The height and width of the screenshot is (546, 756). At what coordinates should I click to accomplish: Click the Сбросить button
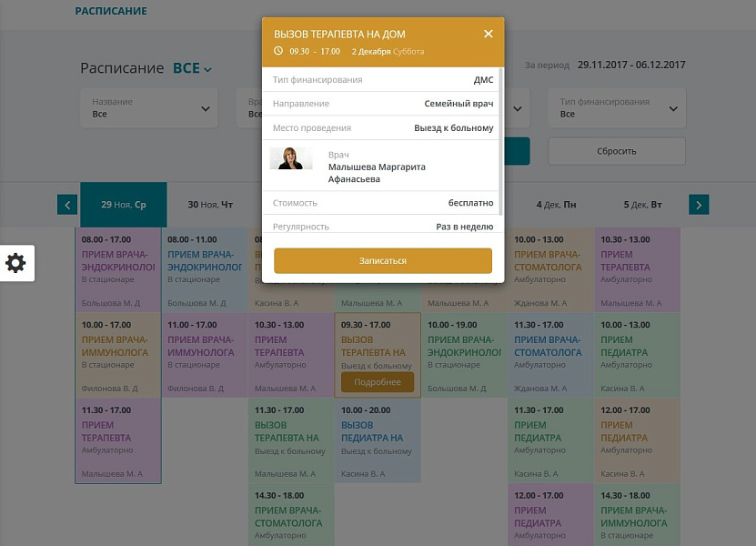click(x=617, y=151)
